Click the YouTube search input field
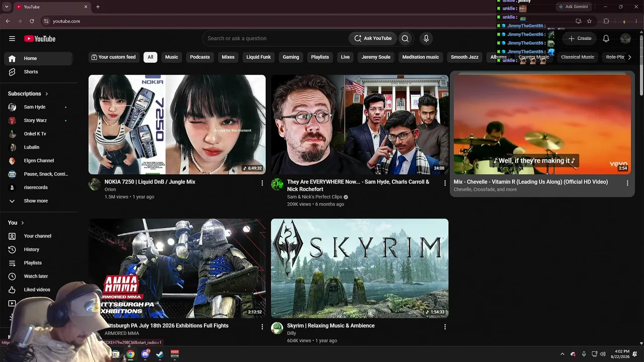Screen dimensions: 644x362 click(x=276, y=38)
